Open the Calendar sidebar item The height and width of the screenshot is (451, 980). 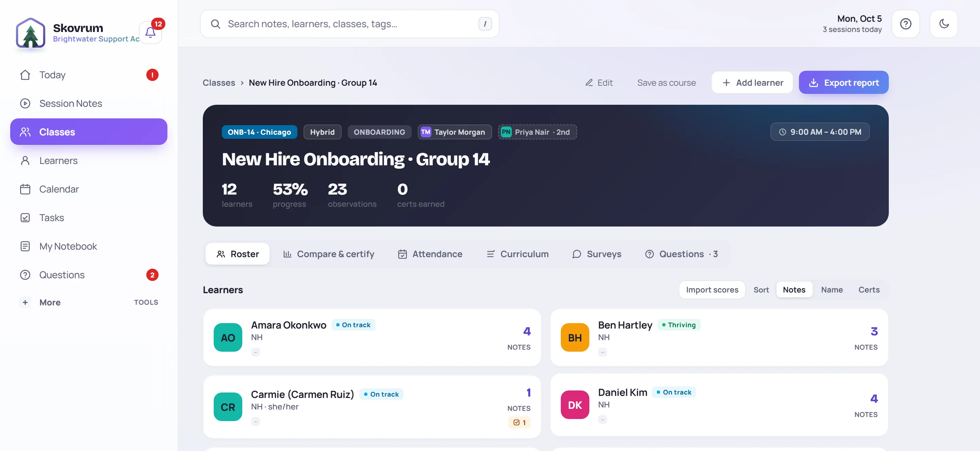(x=88, y=189)
